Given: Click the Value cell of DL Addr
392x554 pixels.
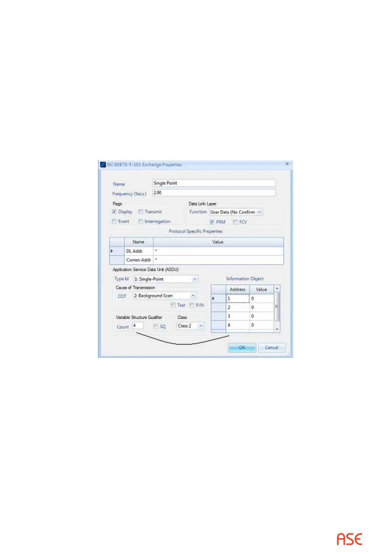Looking at the screenshot, I should [218, 251].
